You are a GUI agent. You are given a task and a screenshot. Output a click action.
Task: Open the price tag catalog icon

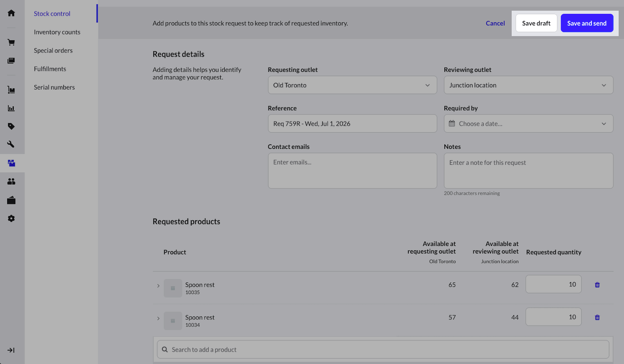11,127
